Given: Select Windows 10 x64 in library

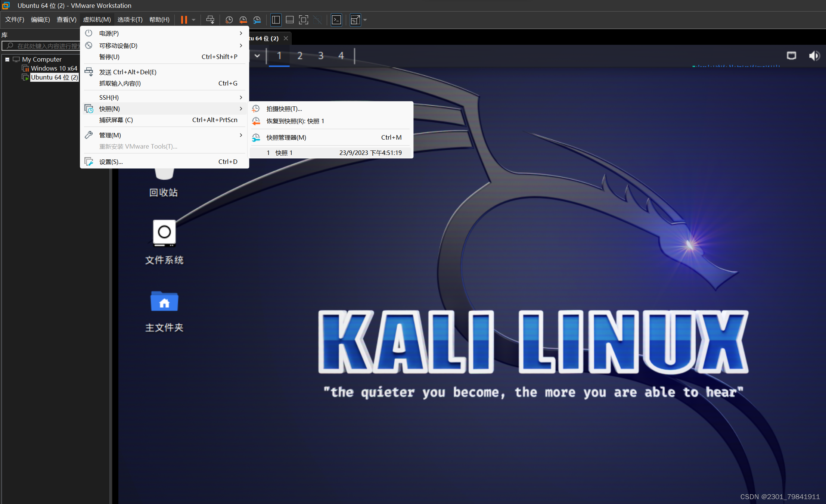Looking at the screenshot, I should pos(54,68).
